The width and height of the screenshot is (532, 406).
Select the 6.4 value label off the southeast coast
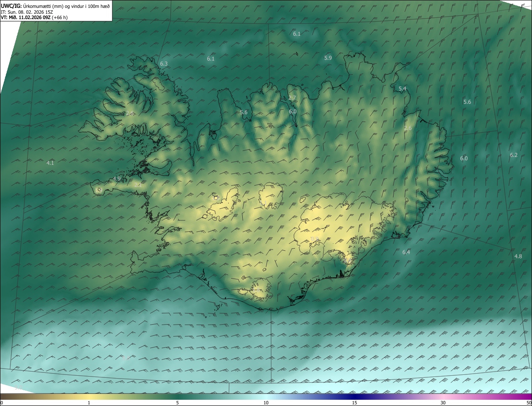coord(406,252)
